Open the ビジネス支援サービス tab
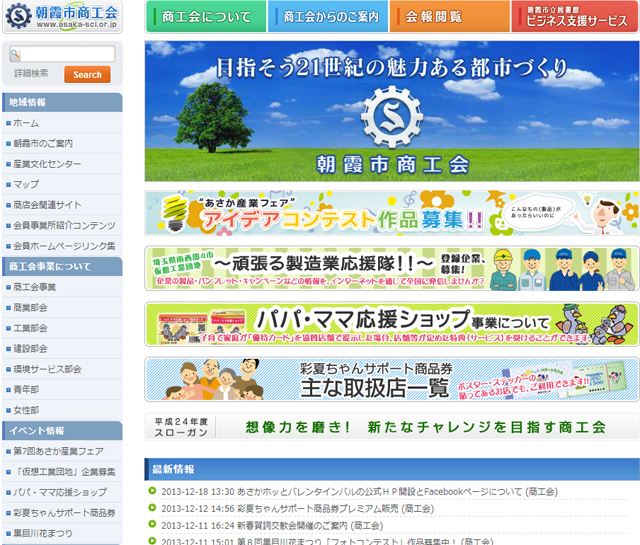The height and width of the screenshot is (545, 640). point(574,17)
